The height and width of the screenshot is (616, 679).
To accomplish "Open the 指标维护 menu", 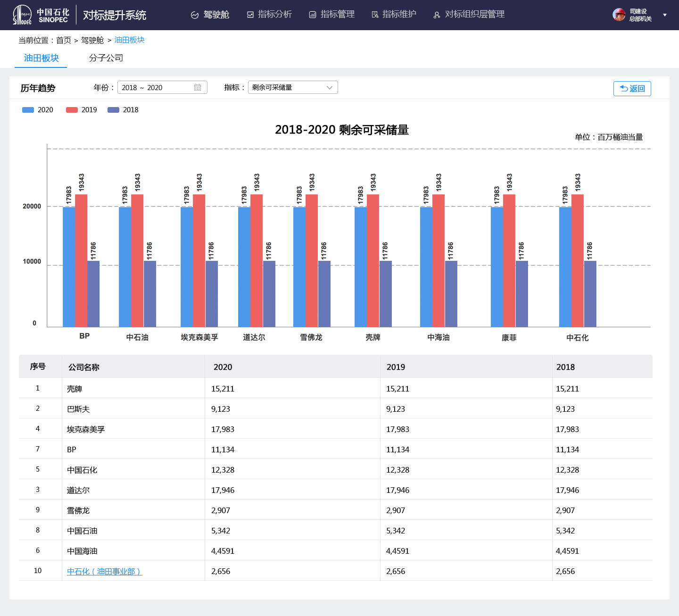I will point(394,15).
